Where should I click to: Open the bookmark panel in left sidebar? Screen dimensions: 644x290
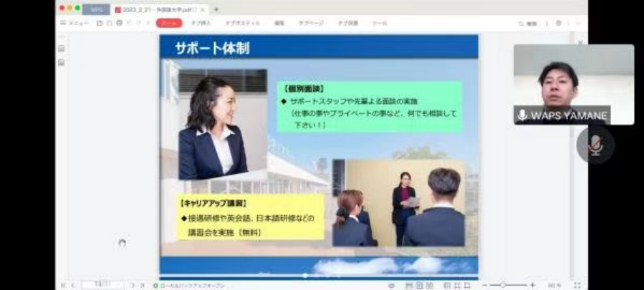click(x=62, y=63)
